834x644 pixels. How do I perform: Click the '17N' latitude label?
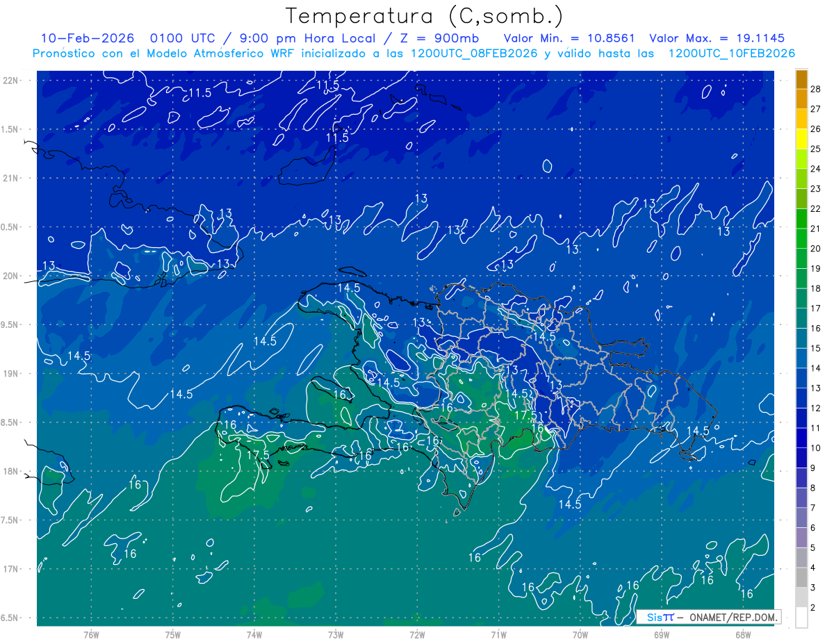12,569
